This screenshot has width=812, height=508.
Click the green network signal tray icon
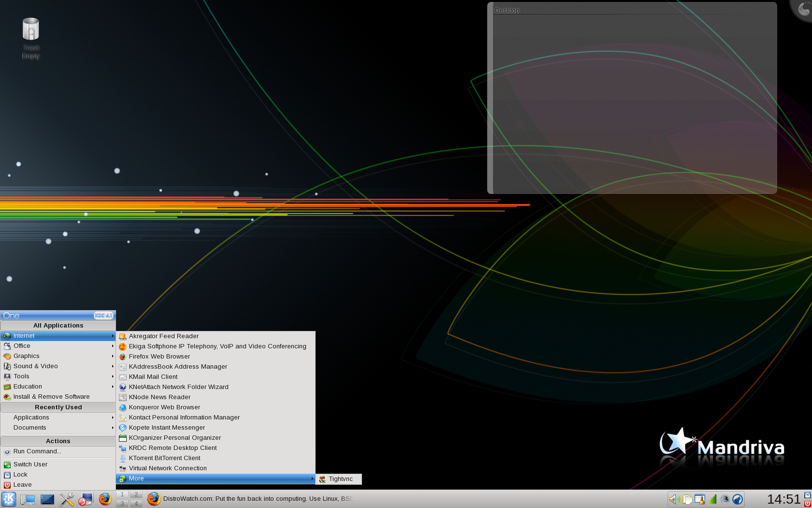tap(712, 499)
